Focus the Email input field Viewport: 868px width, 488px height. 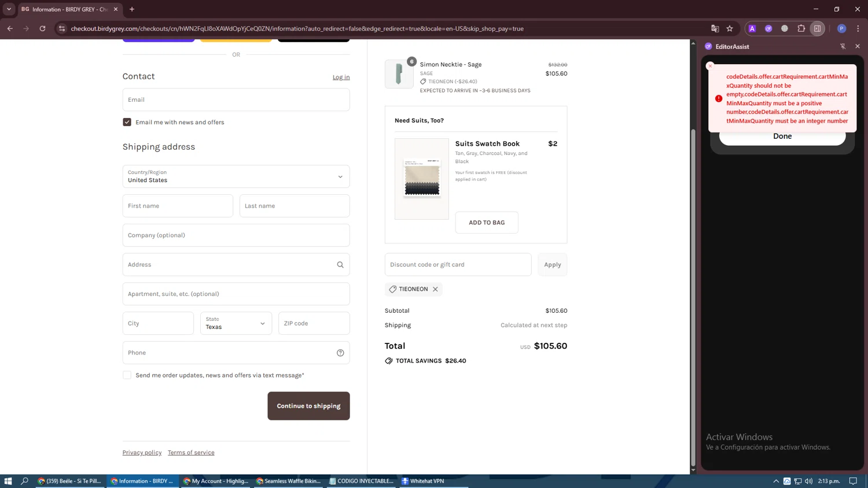click(236, 99)
